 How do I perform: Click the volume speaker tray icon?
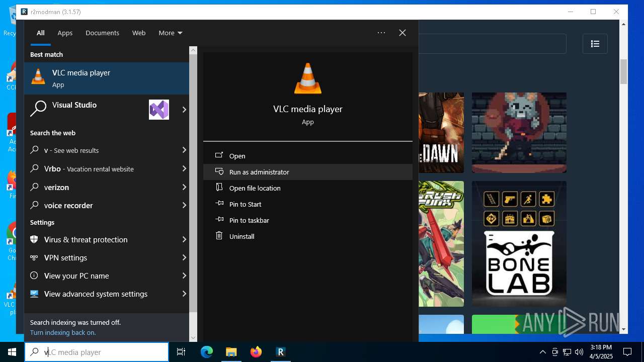click(x=579, y=352)
